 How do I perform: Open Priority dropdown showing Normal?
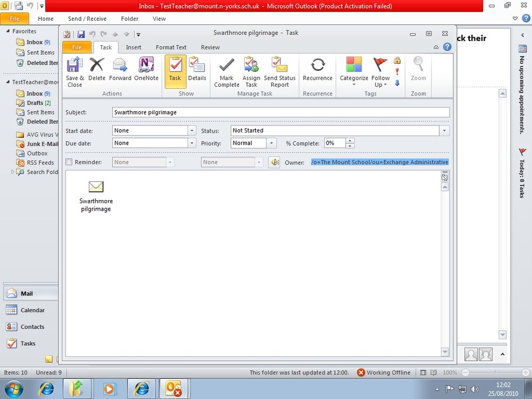(271, 143)
